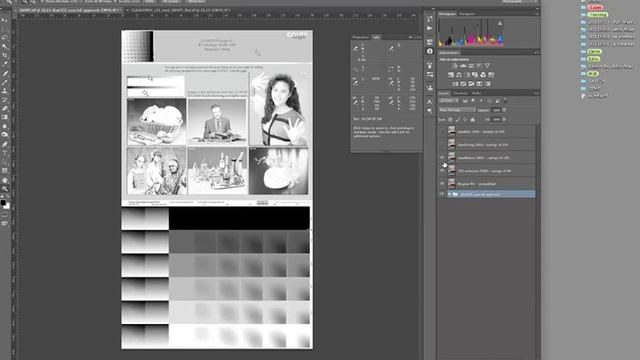Select the Brush tool
The height and width of the screenshot is (360, 640).
4,82
